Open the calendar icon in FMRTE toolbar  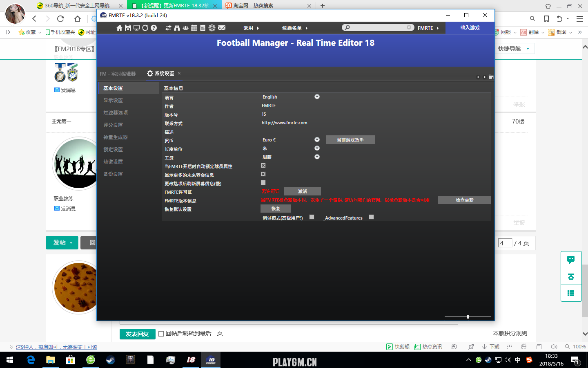click(x=194, y=28)
